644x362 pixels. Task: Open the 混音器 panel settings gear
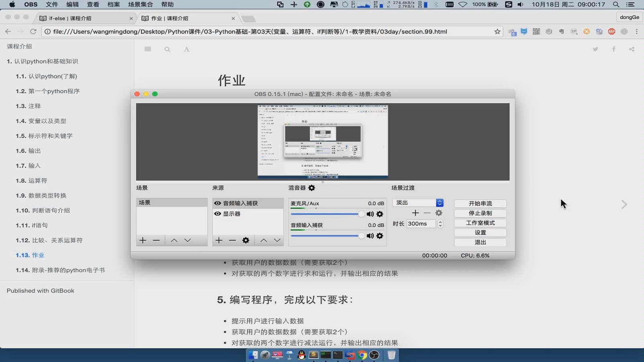tap(312, 188)
